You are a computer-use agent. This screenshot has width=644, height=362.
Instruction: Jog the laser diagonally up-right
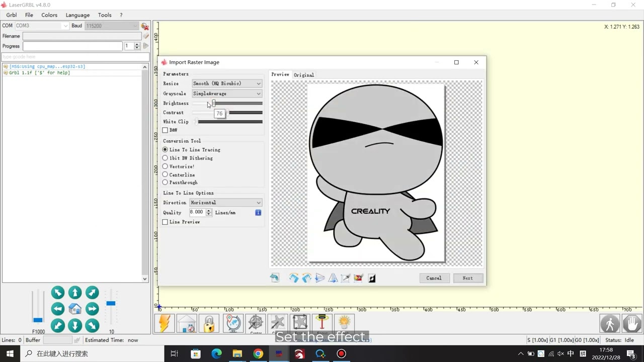coord(92,292)
